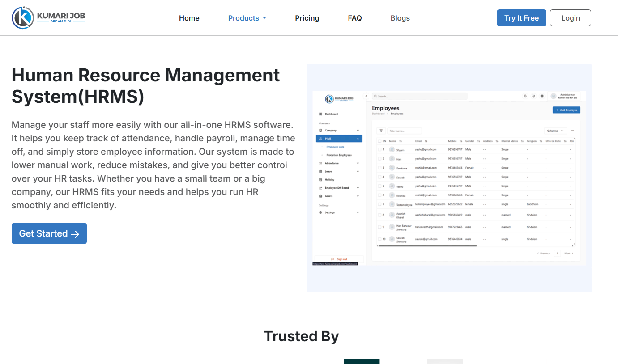618x364 pixels.
Task: Click the Kumari Job logo in header
Action: [48, 18]
